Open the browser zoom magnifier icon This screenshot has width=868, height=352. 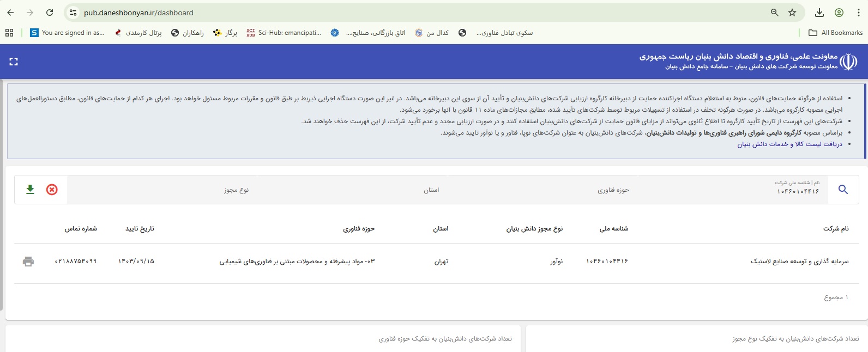774,13
